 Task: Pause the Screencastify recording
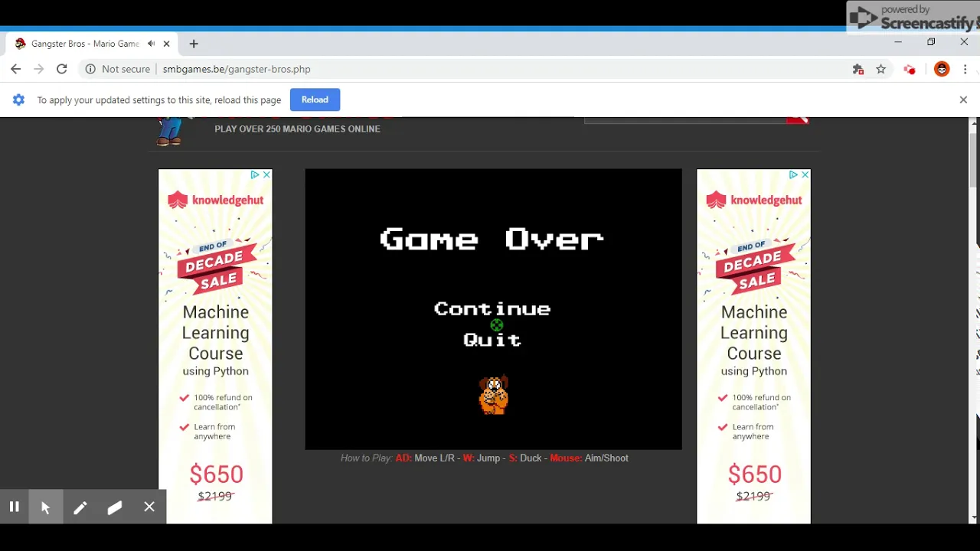(x=14, y=507)
